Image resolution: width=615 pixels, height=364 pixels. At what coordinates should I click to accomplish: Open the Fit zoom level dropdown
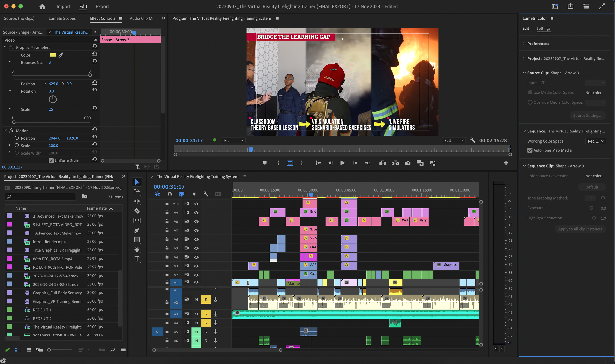click(233, 140)
